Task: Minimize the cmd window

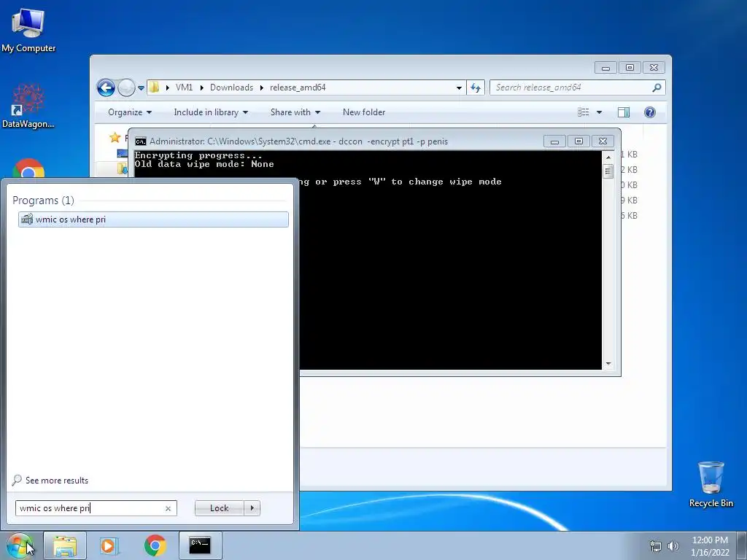Action: pos(554,141)
